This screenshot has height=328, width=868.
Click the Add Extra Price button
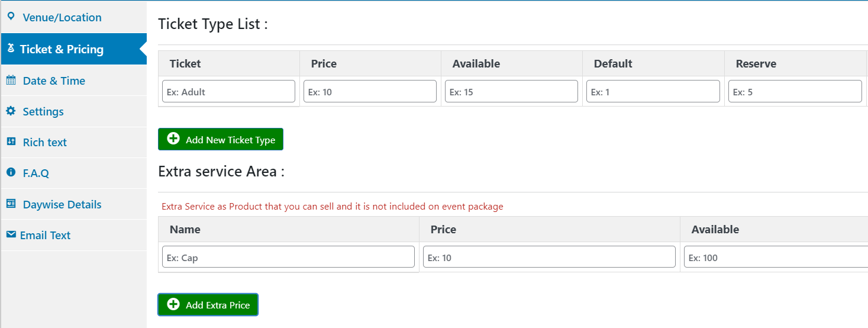pyautogui.click(x=208, y=305)
